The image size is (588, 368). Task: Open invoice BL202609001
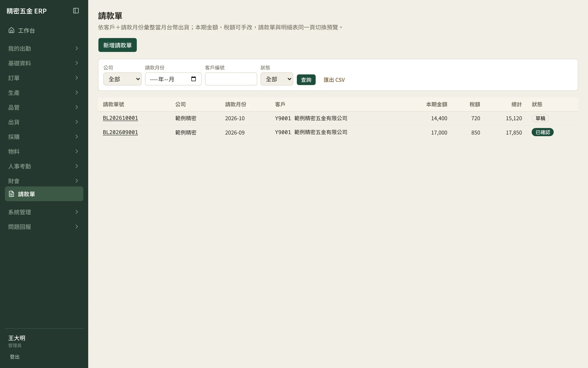[x=120, y=132]
